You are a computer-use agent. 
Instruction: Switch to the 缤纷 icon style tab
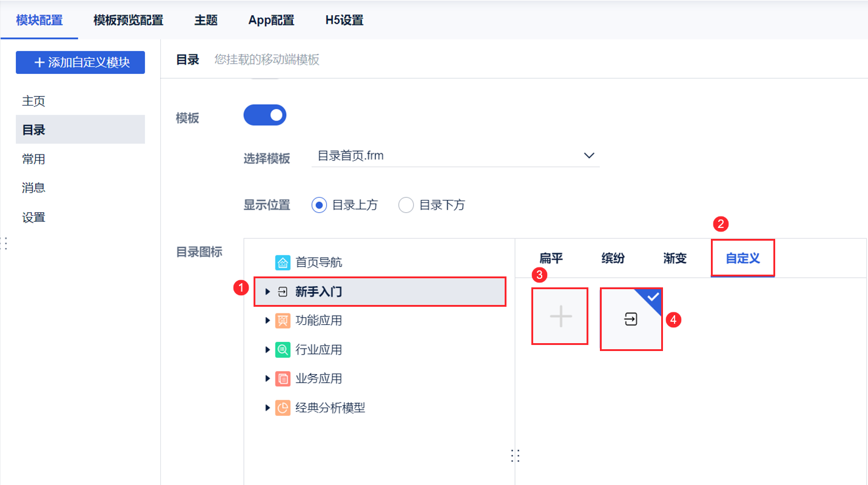pos(613,258)
